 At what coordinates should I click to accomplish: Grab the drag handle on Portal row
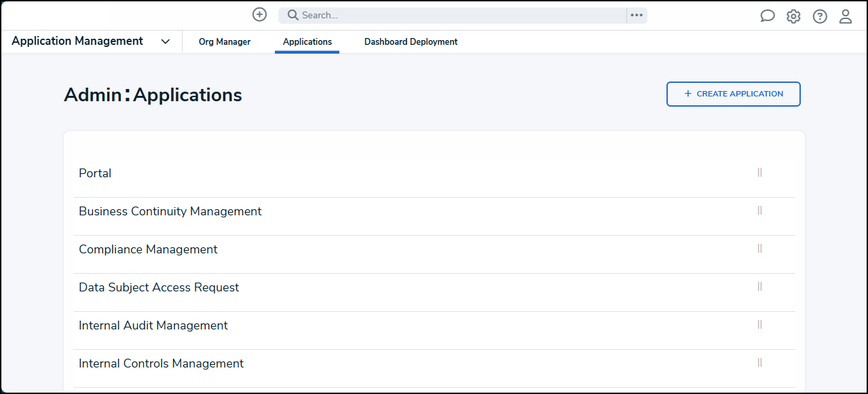(x=760, y=173)
